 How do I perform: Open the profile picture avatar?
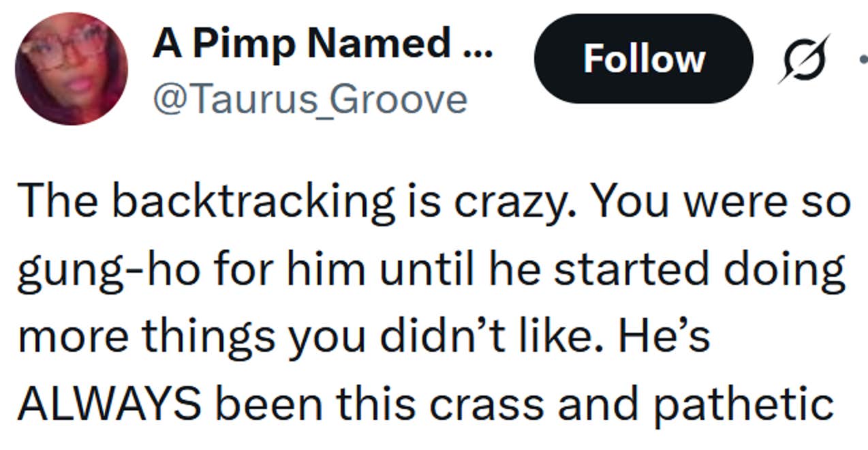[72, 69]
